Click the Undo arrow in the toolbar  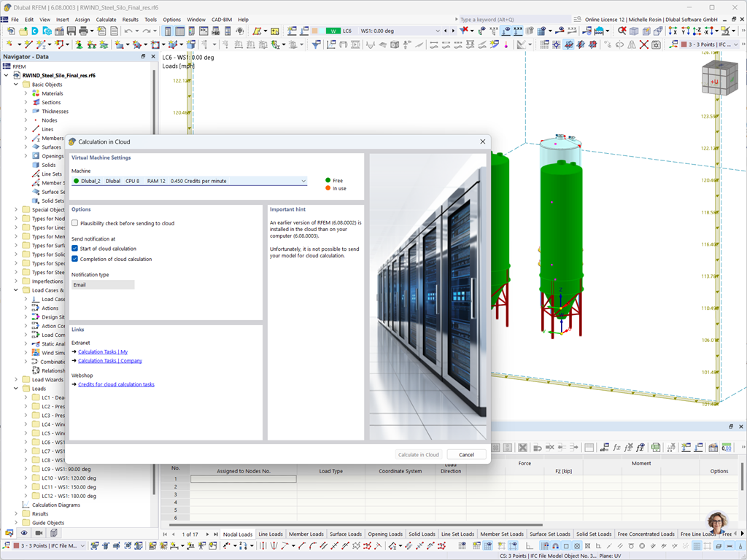[128, 31]
